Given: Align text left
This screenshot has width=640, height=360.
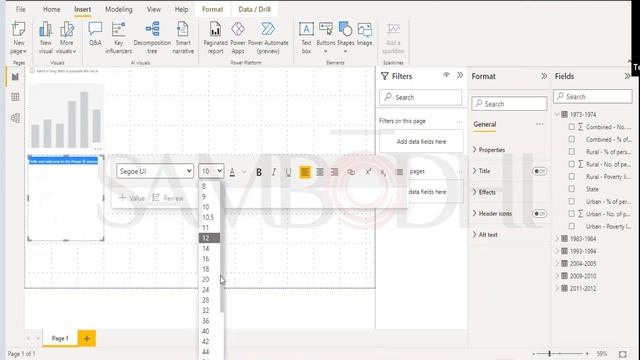Looking at the screenshot, I should [x=305, y=172].
